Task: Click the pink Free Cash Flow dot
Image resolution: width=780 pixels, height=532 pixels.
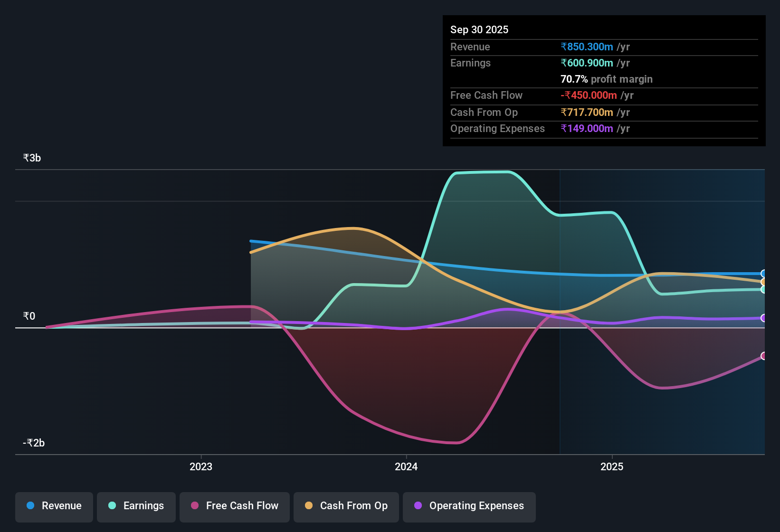Action: click(x=195, y=505)
